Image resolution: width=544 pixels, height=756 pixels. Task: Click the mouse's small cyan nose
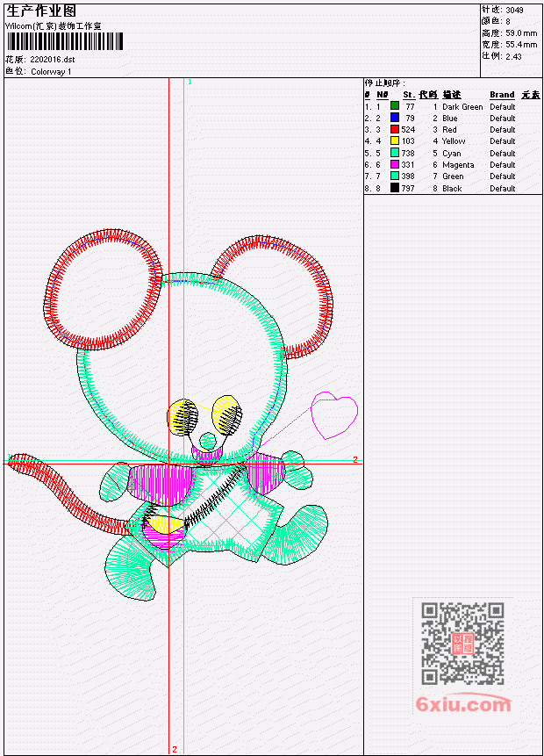pos(208,440)
